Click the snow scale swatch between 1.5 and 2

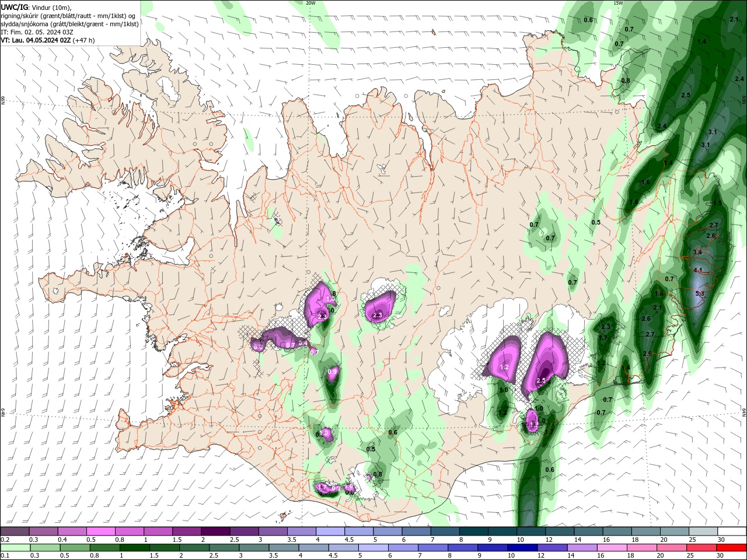(x=187, y=531)
